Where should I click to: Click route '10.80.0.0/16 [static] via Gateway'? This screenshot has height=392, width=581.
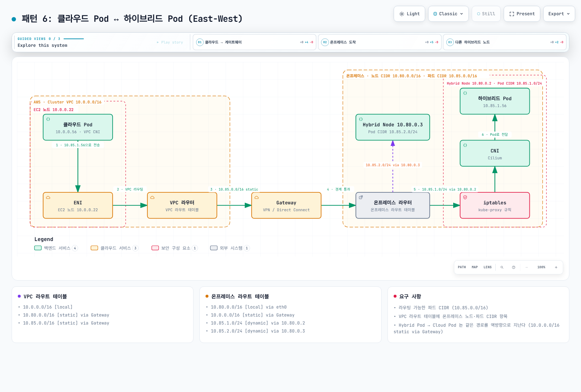coord(66,315)
